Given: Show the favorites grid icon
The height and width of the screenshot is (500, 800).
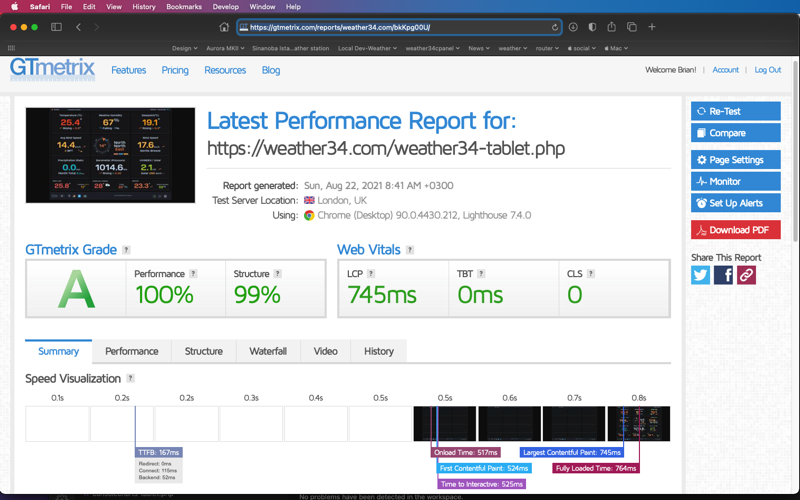Looking at the screenshot, I should click(11, 48).
